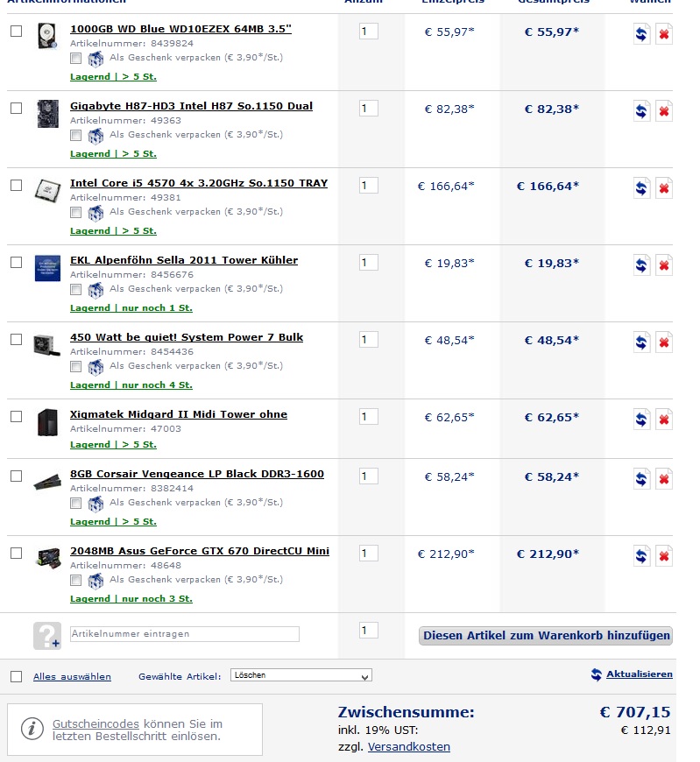This screenshot has width=700, height=762.
Task: Tick the be quiet! System Power 7 row checkbox
Action: click(16, 339)
